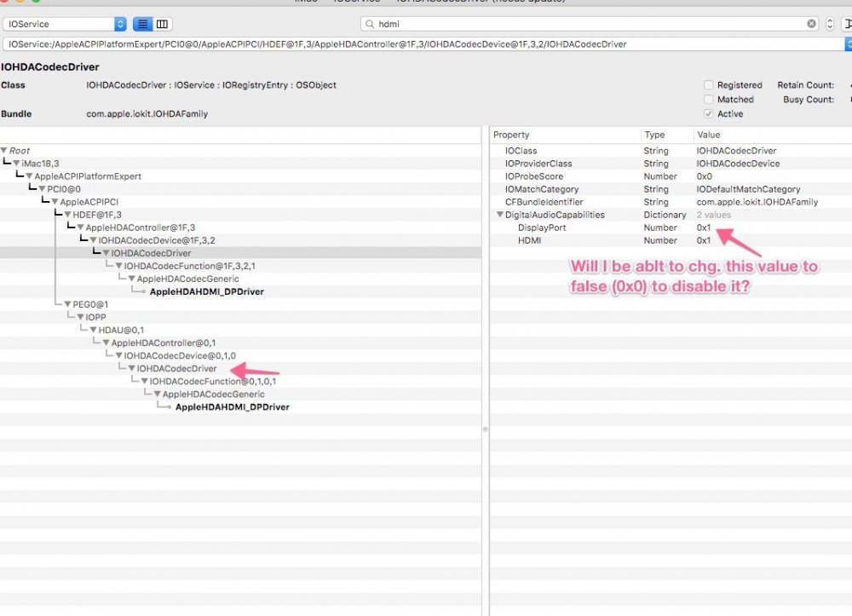
Task: Collapse the HDEF@1F,3 disclosure triangle
Action: [68, 215]
